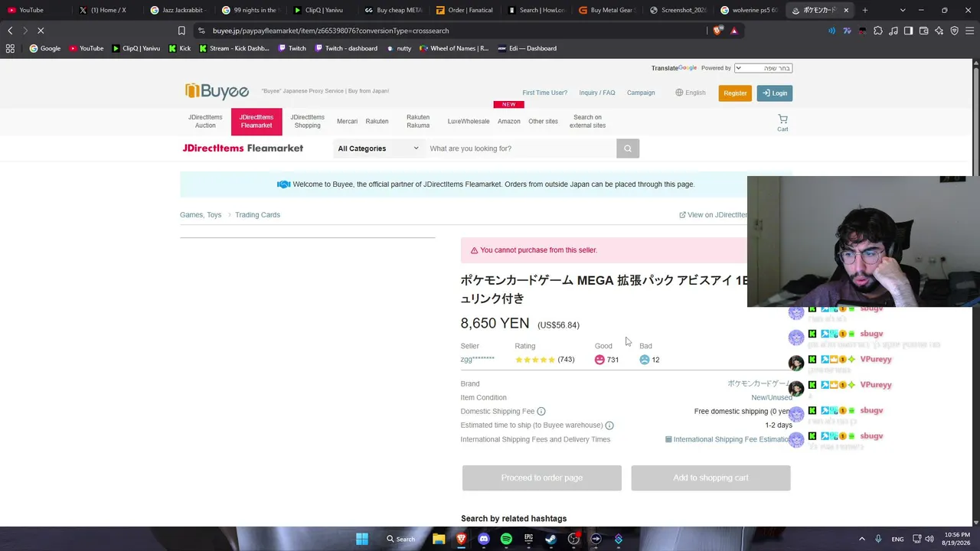The width and height of the screenshot is (980, 551).
Task: Open OBS Studio from the taskbar
Action: 573,539
